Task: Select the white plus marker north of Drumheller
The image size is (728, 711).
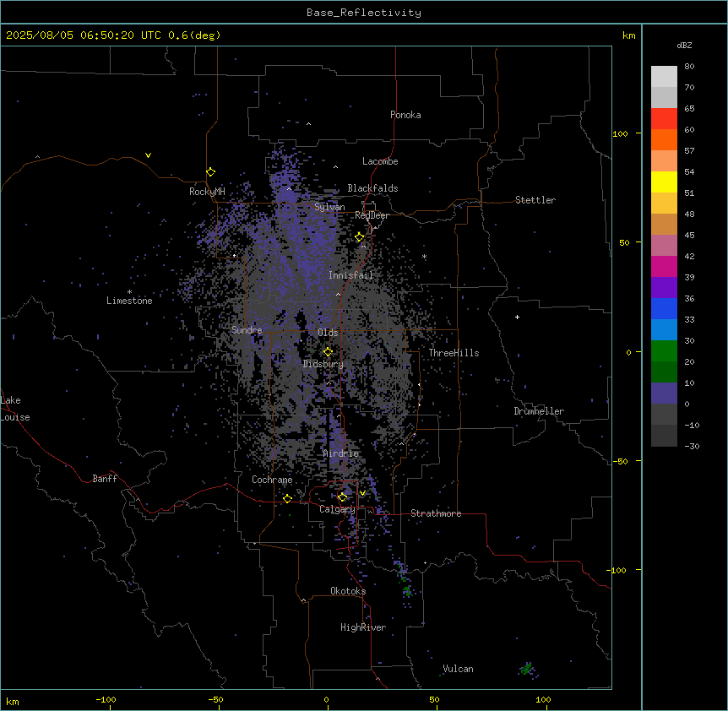Action: point(517,317)
